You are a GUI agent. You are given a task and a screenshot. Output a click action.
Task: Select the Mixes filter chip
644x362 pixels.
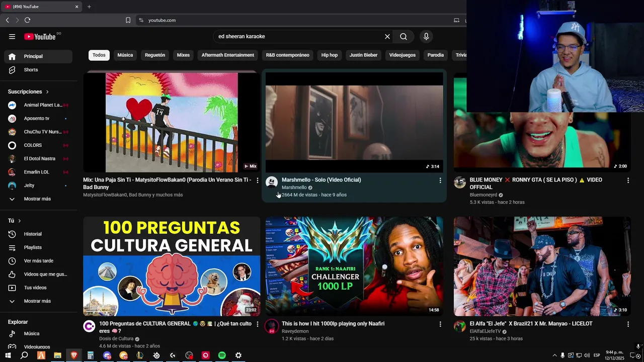pyautogui.click(x=183, y=55)
